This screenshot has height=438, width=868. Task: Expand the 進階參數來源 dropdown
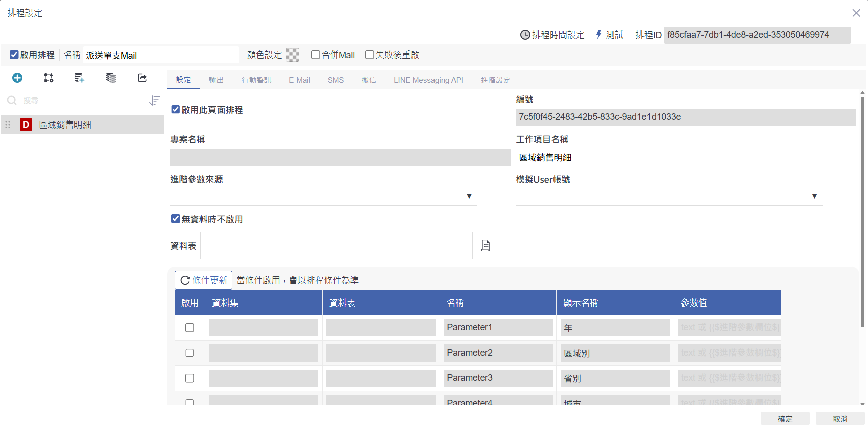click(469, 196)
